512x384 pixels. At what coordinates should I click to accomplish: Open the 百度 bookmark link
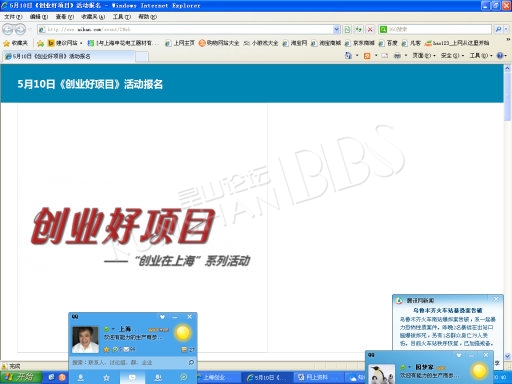[x=389, y=43]
